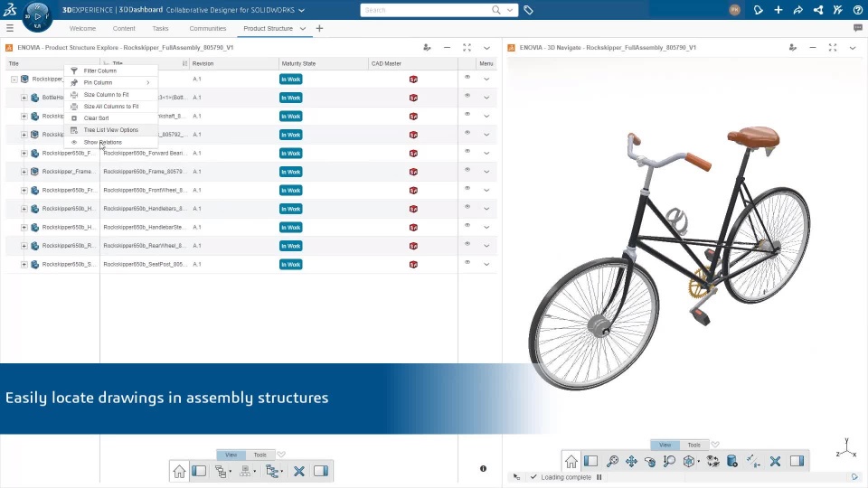This screenshot has height=488, width=868.
Task: Click the close X in 3D Navigate toolbar
Action: [775, 462]
